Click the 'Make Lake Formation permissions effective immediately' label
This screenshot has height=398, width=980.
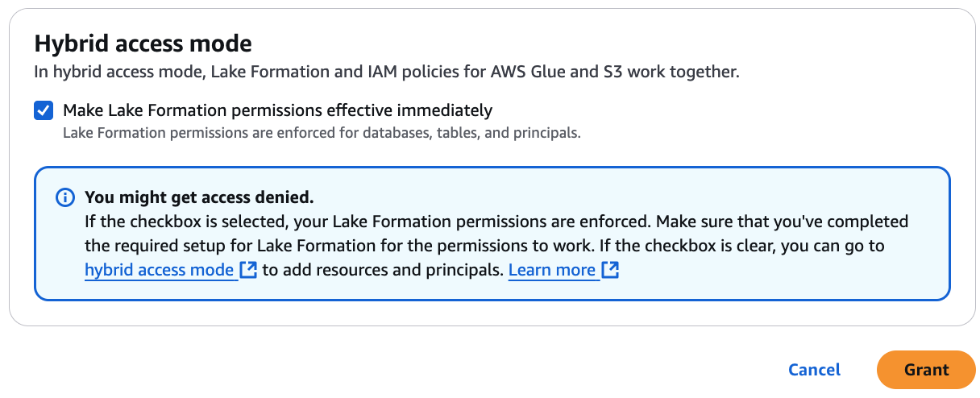[x=277, y=110]
